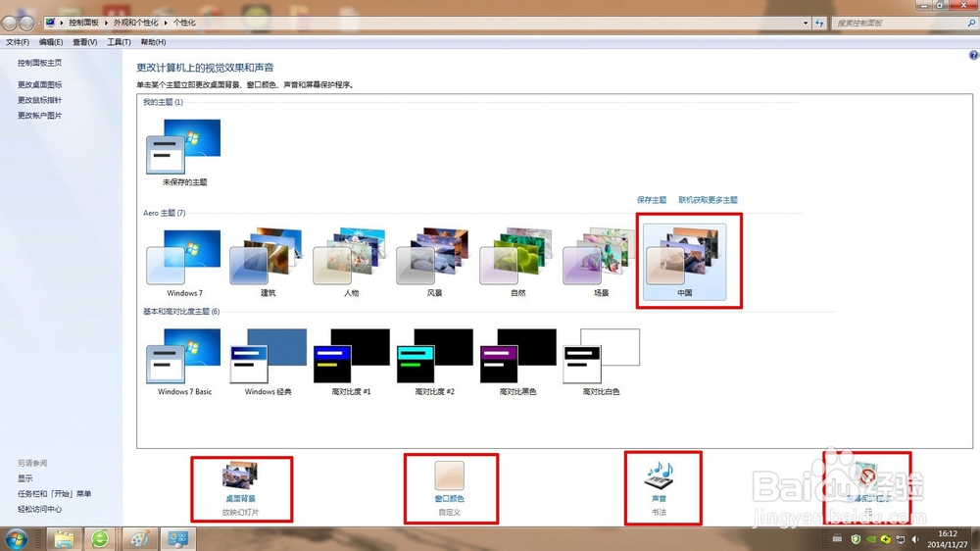The width and height of the screenshot is (980, 551).
Task: Refresh the address bar location
Action: (x=819, y=24)
